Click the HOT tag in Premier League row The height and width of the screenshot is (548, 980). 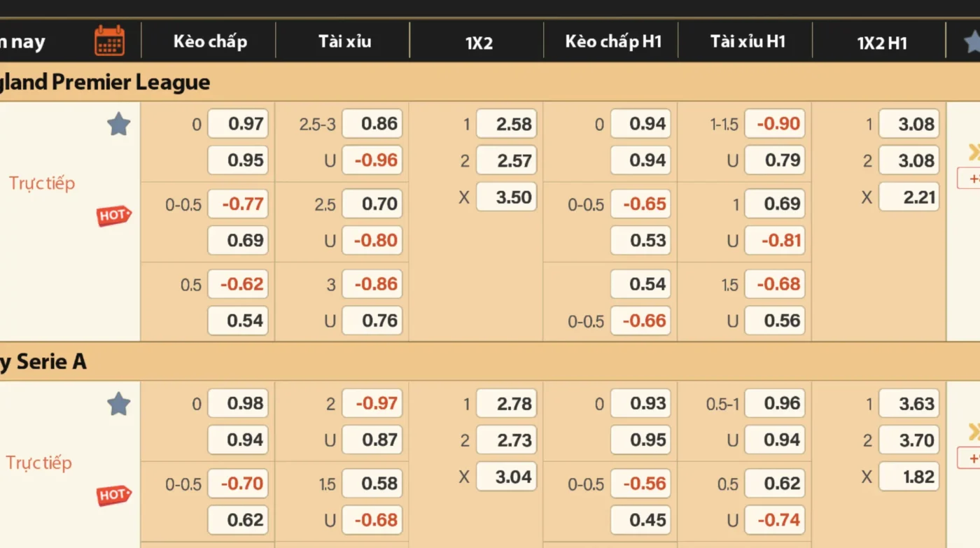click(113, 216)
